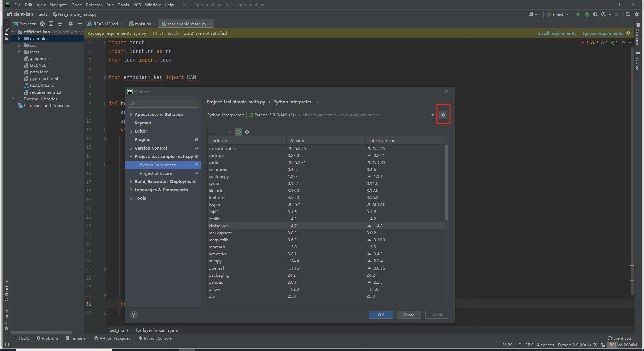
Task: Open the Settings help question mark
Action: coord(134,315)
